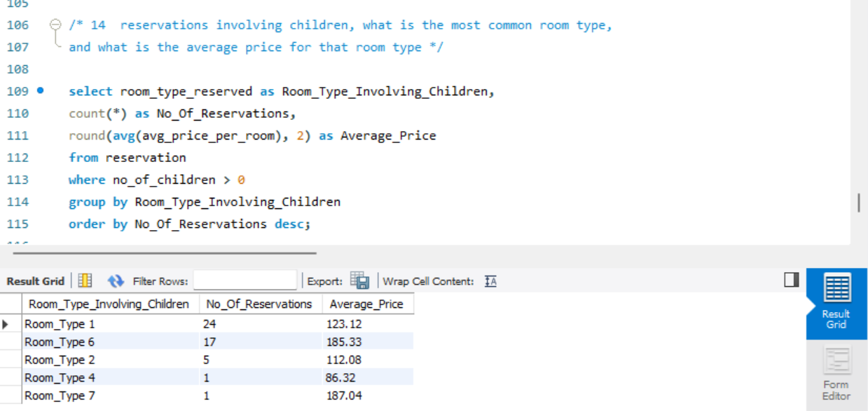Select the Room_Type 1 row marker arrow
Screen dimensions: 868x411
pos(7,324)
